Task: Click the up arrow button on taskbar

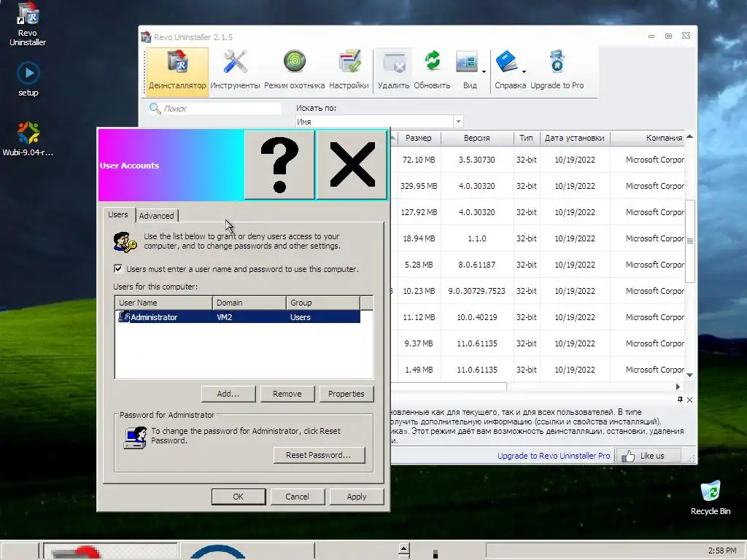Action: coord(403,548)
